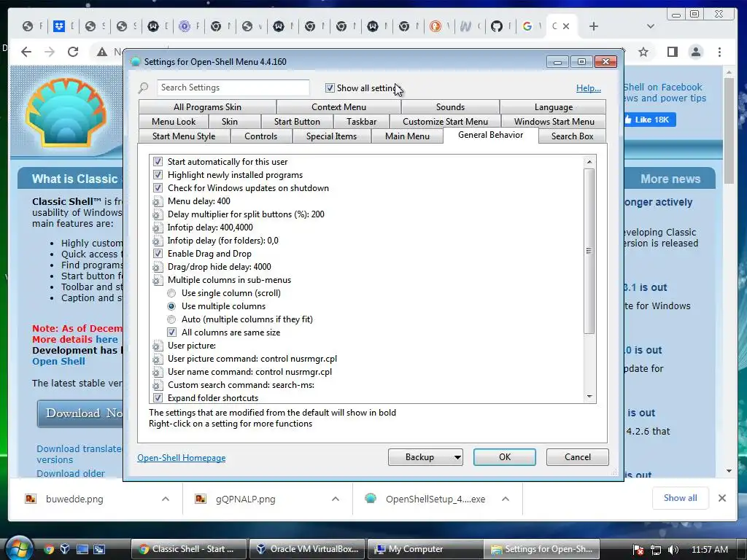Click the Show Desktop quick launch icon
Viewport: 747px width, 560px height.
tap(82, 549)
